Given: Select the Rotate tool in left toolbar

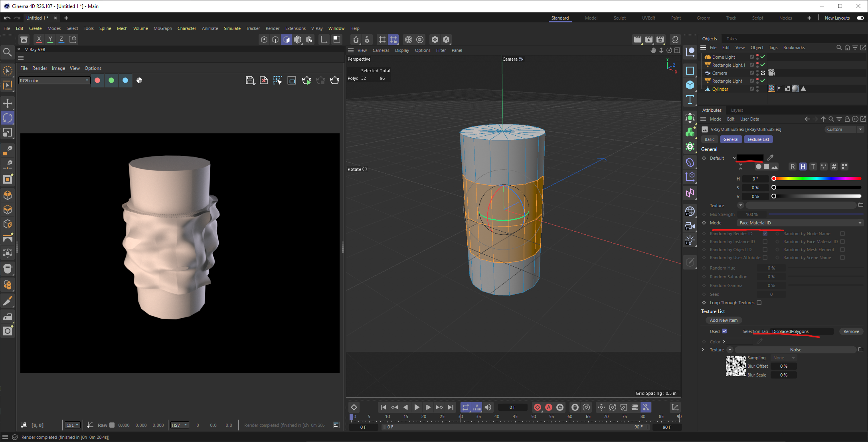Looking at the screenshot, I should (x=8, y=118).
